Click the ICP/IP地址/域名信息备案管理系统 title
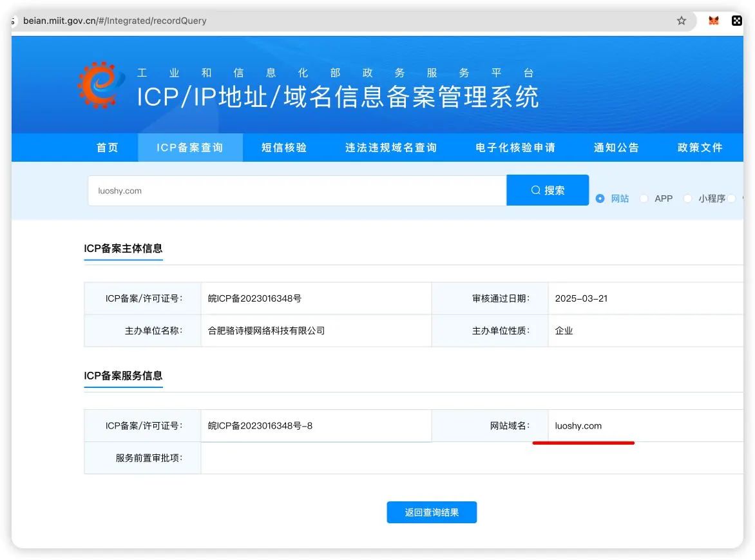 pyautogui.click(x=338, y=97)
